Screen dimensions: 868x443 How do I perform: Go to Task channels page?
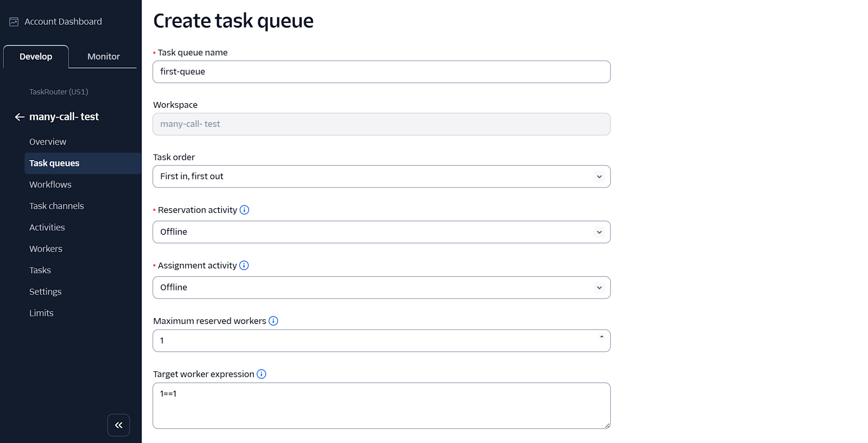pos(56,206)
